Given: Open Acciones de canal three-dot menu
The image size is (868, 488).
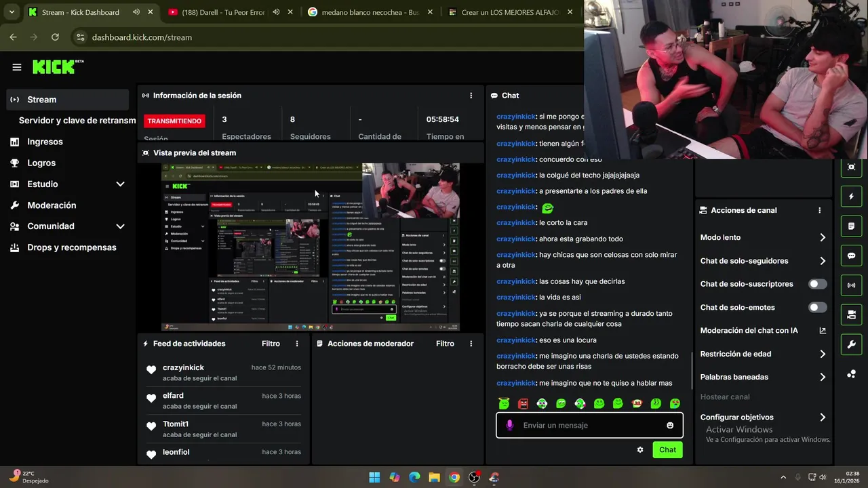Looking at the screenshot, I should pos(820,210).
